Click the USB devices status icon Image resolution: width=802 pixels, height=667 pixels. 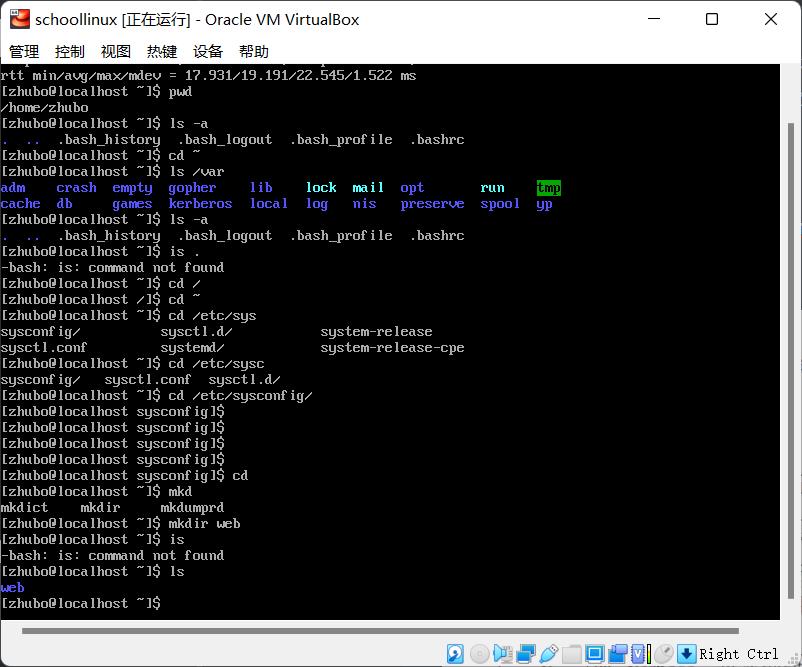point(548,654)
